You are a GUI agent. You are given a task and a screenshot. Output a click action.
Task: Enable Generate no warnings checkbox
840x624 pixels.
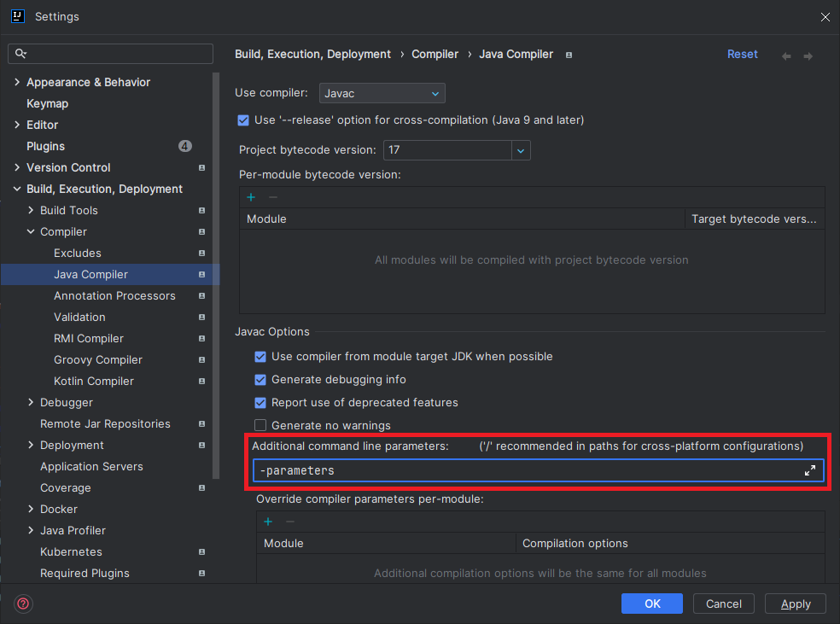pos(260,425)
